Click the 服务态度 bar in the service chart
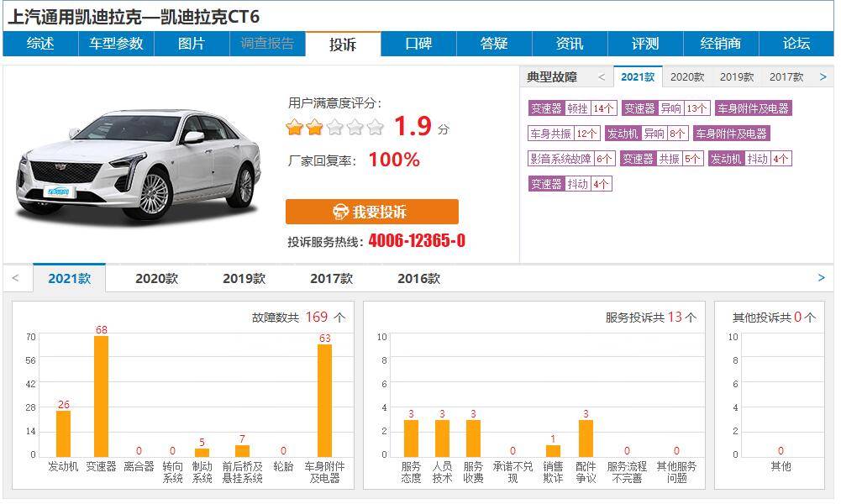 [x=412, y=438]
